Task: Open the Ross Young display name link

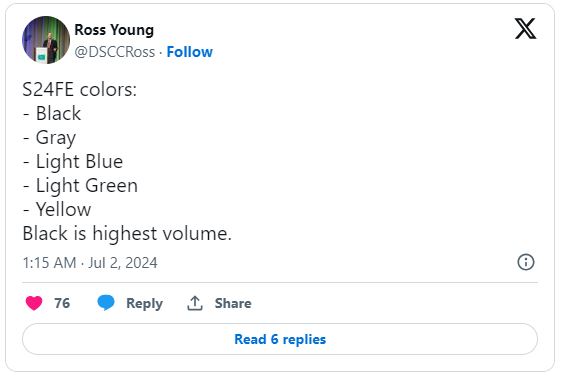Action: (x=114, y=30)
